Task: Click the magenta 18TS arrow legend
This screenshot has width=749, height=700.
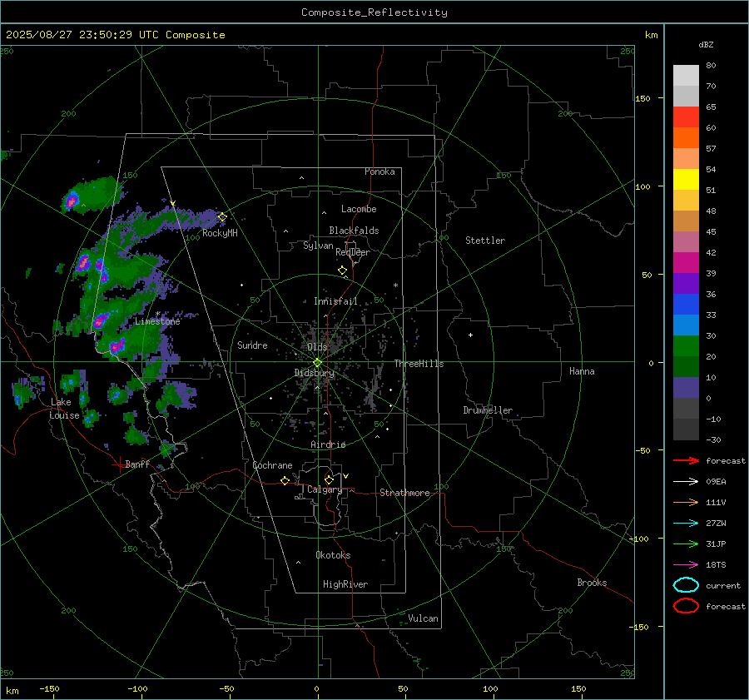Action: click(x=686, y=565)
